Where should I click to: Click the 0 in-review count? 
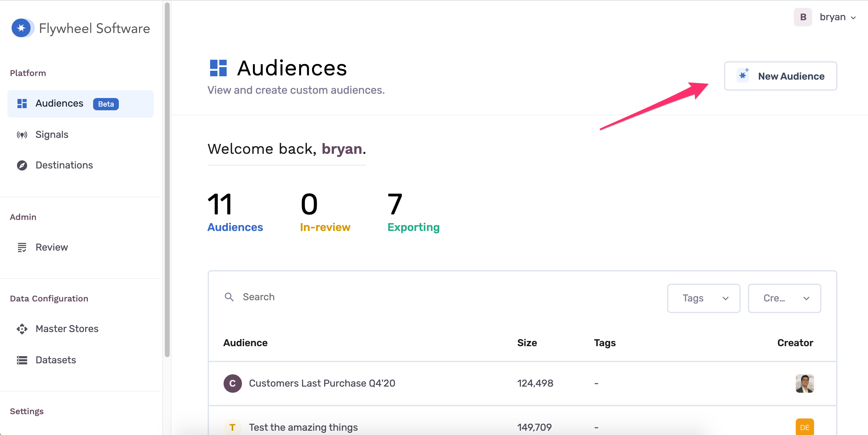click(309, 204)
